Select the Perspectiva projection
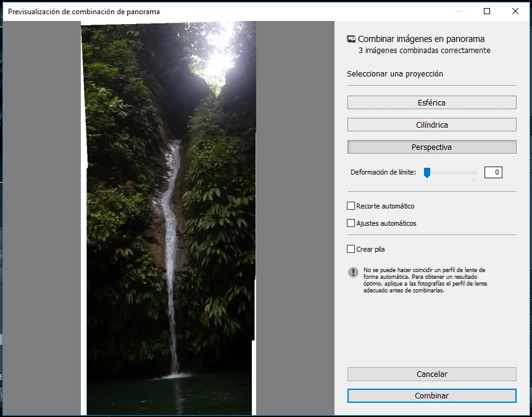 [x=431, y=147]
